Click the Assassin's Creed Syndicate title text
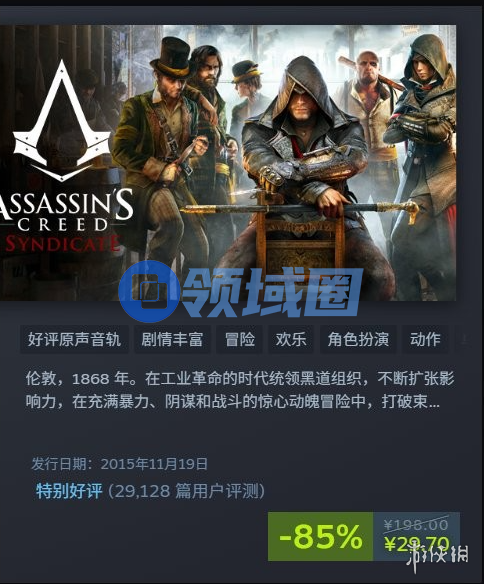The height and width of the screenshot is (584, 484). [x=61, y=220]
